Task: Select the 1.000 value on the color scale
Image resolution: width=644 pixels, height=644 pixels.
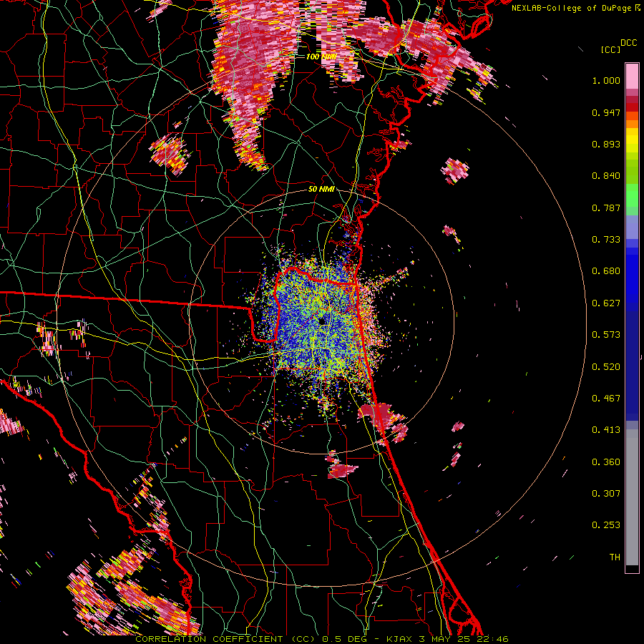Action: coord(606,80)
